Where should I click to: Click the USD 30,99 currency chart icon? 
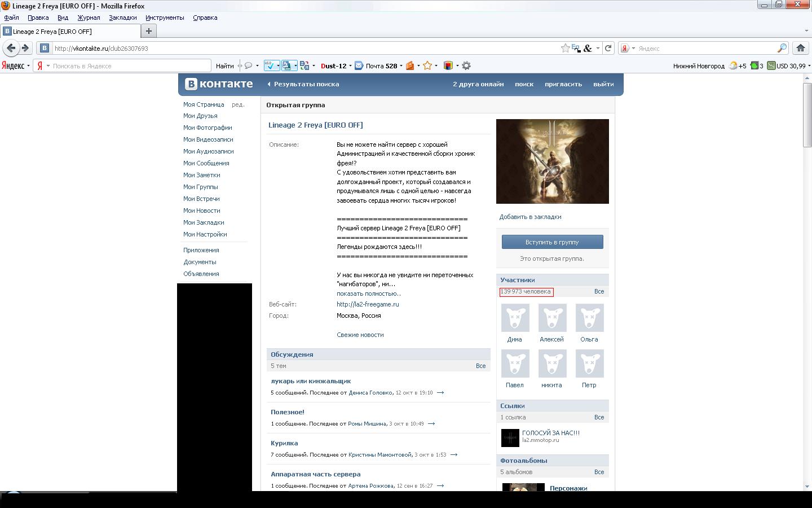pos(771,65)
